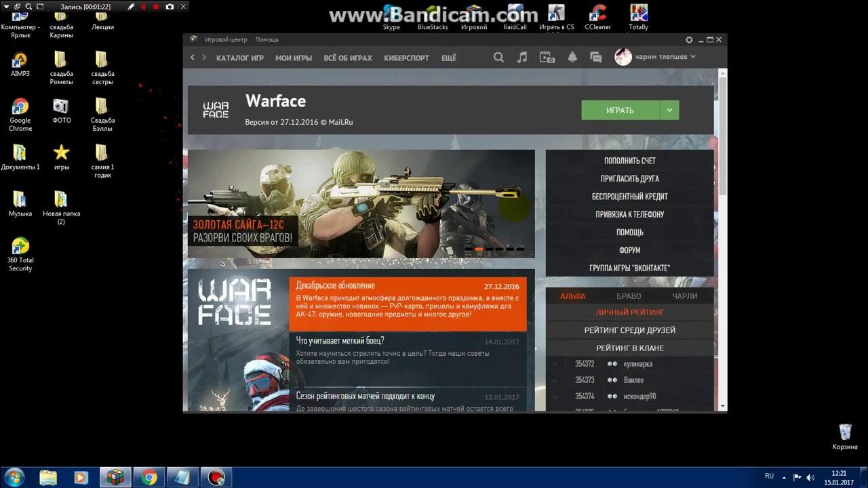The width and height of the screenshot is (868, 488).
Task: Select AIMP3 desktop shortcut
Action: coord(20,64)
